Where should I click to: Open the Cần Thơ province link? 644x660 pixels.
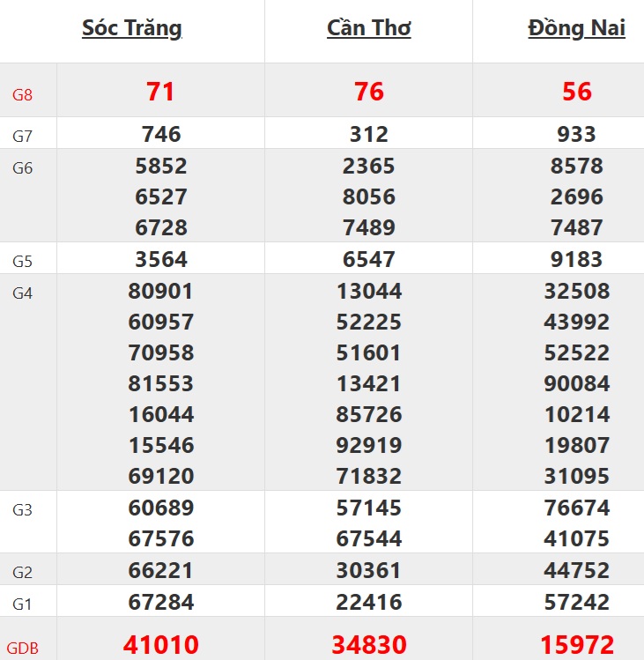368,28
